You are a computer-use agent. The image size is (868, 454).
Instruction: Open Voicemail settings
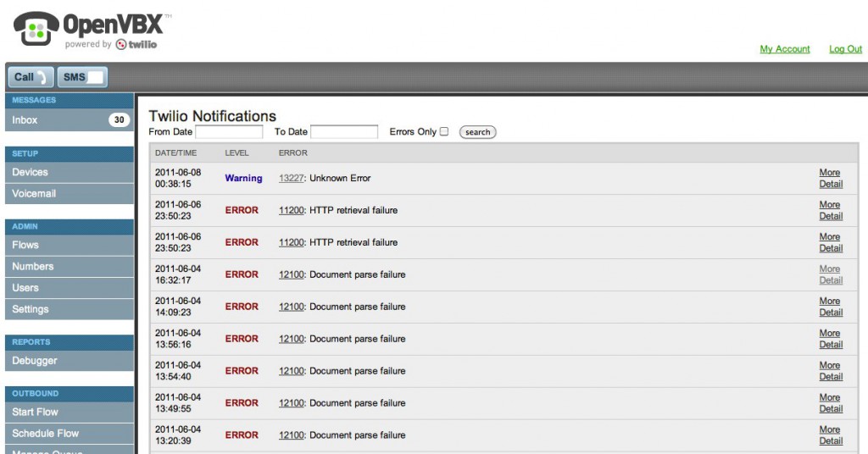click(x=70, y=194)
